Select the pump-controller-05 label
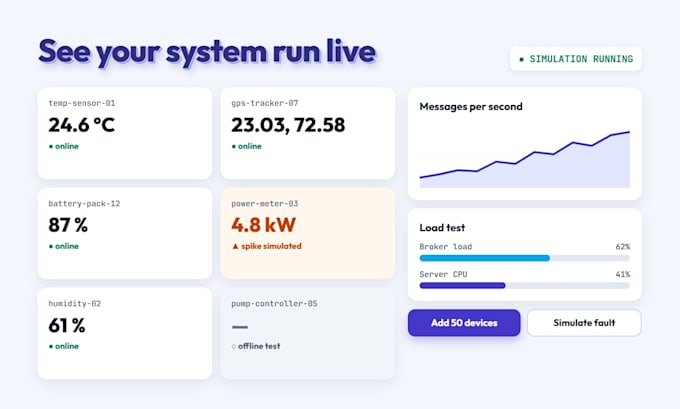This screenshot has height=409, width=680. pos(274,304)
